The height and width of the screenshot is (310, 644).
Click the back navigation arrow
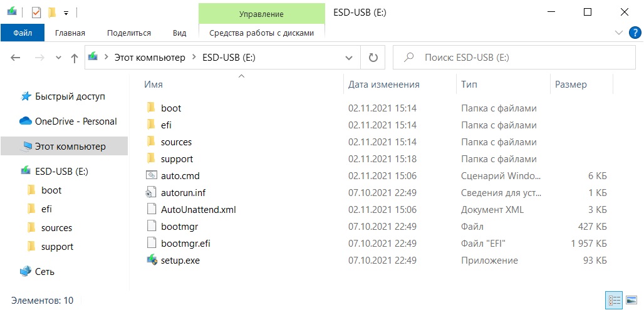[x=16, y=58]
